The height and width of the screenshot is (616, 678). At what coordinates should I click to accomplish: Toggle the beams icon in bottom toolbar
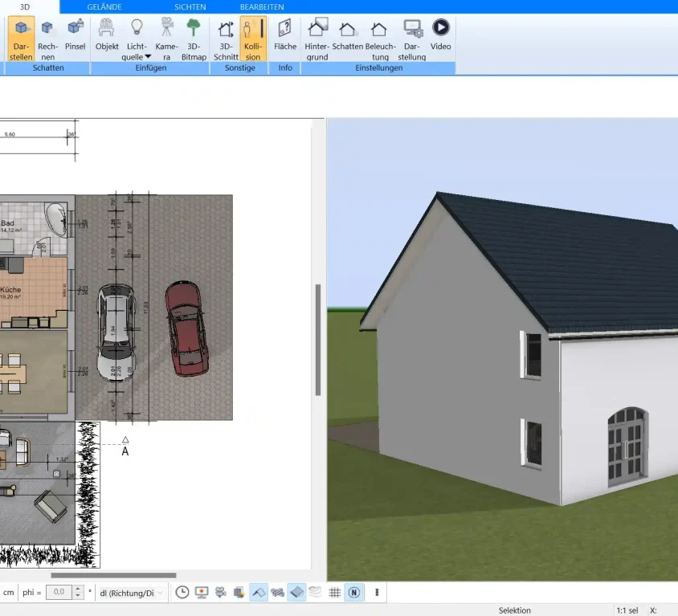click(x=278, y=592)
